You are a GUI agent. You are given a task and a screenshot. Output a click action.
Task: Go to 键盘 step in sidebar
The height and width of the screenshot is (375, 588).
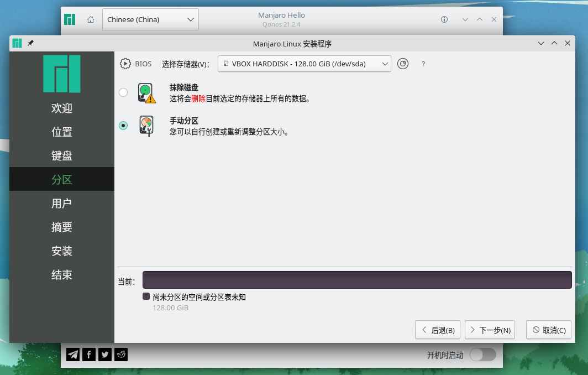click(x=62, y=155)
